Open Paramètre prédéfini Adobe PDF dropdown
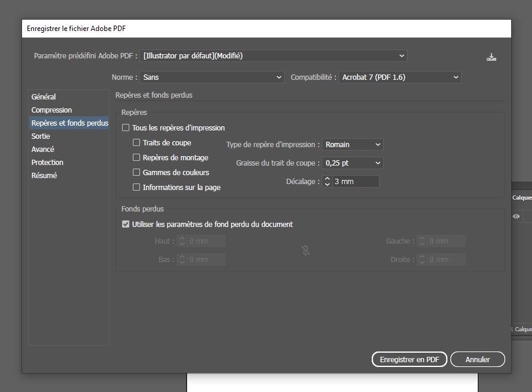 [x=273, y=55]
